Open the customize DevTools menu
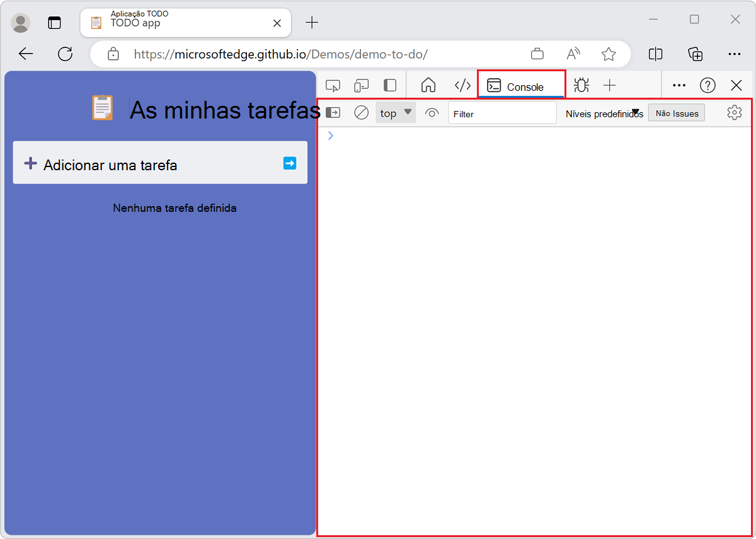The image size is (756, 539). (x=679, y=85)
